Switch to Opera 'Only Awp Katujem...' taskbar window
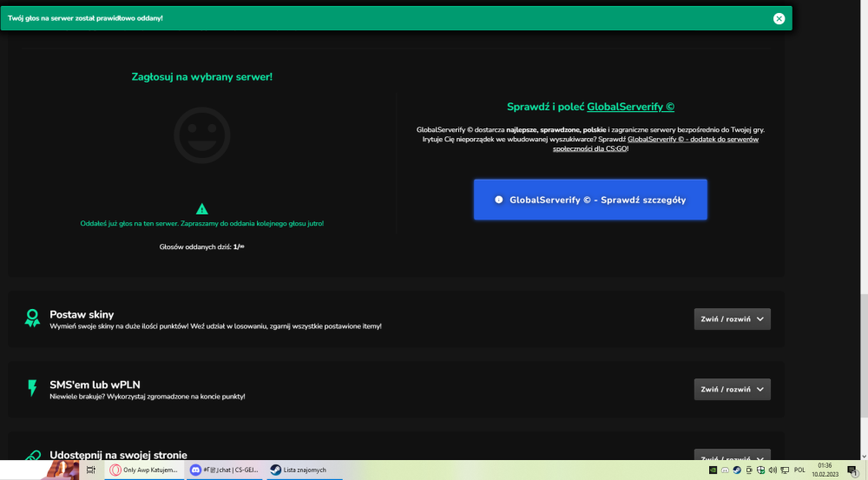Screen dimensions: 868x480 pyautogui.click(x=144, y=470)
